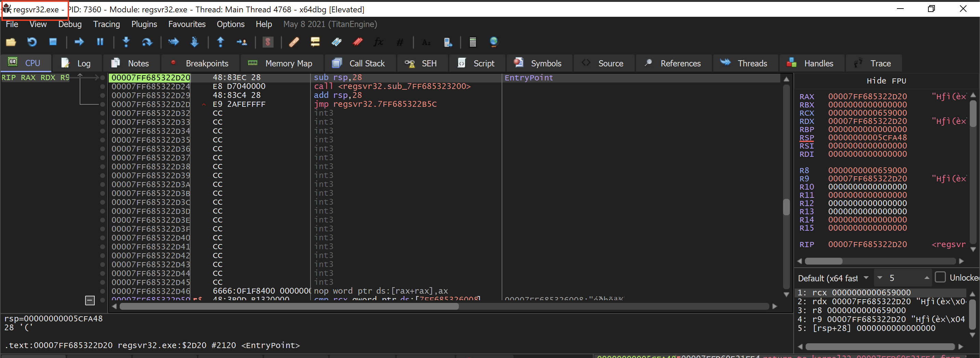Switch to the Call Stack tab

tap(359, 63)
